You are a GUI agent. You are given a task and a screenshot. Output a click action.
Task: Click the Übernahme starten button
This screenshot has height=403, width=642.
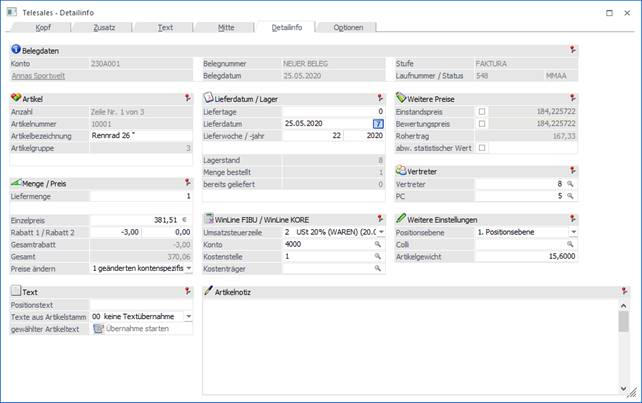(140, 329)
